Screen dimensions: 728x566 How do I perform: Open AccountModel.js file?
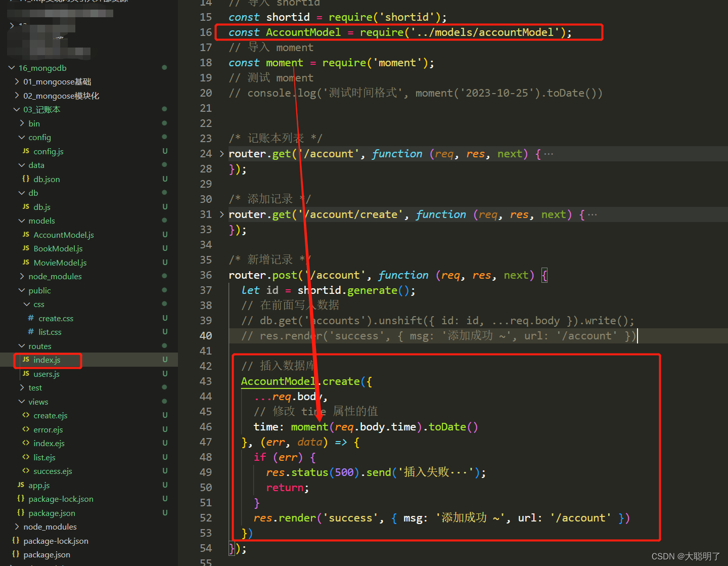(x=64, y=235)
